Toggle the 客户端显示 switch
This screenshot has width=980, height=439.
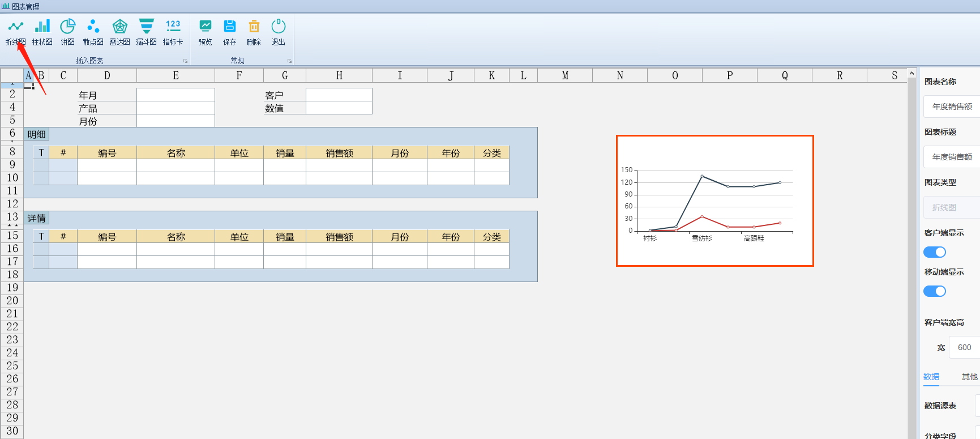[934, 252]
